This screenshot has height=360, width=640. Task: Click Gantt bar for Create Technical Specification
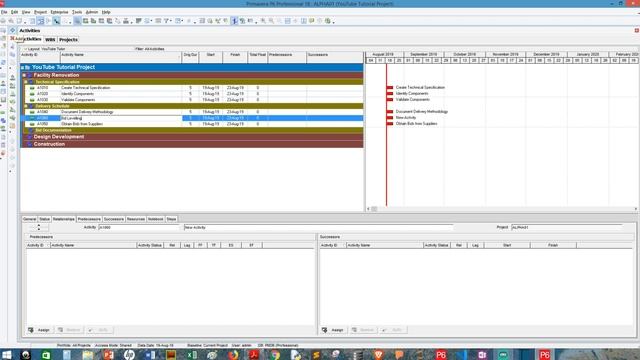[390, 87]
